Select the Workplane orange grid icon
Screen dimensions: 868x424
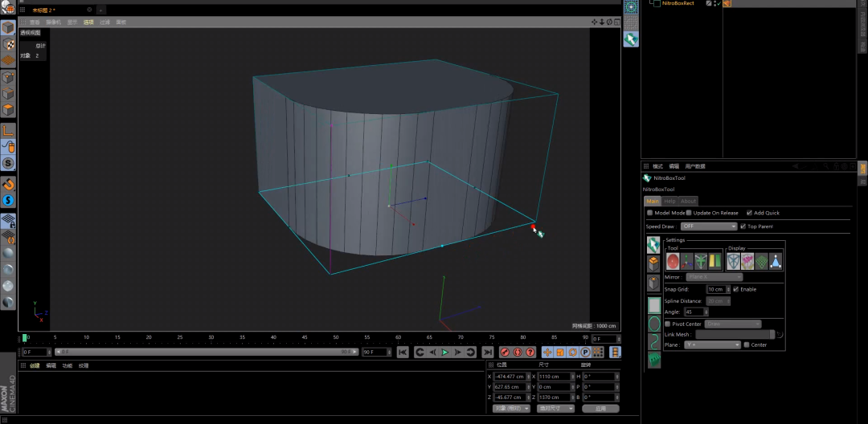8,60
